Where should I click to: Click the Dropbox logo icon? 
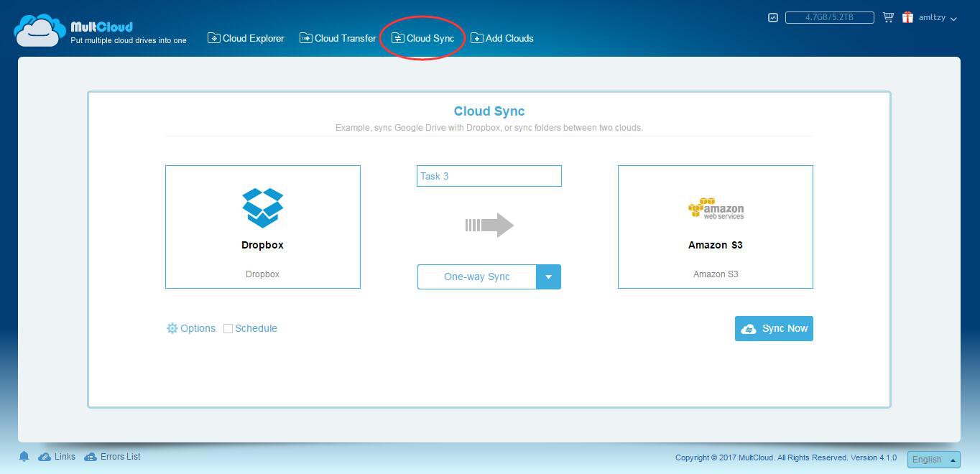pos(263,208)
